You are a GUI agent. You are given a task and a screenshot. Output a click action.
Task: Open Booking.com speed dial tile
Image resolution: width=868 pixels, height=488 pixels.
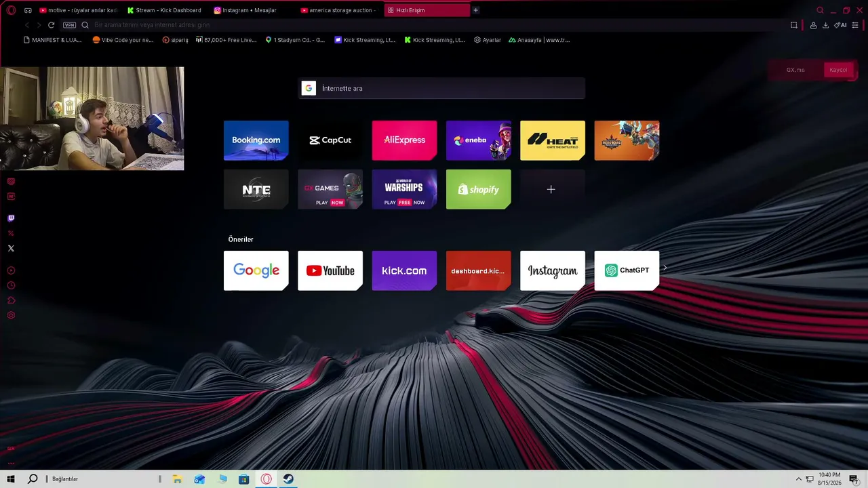pyautogui.click(x=256, y=140)
